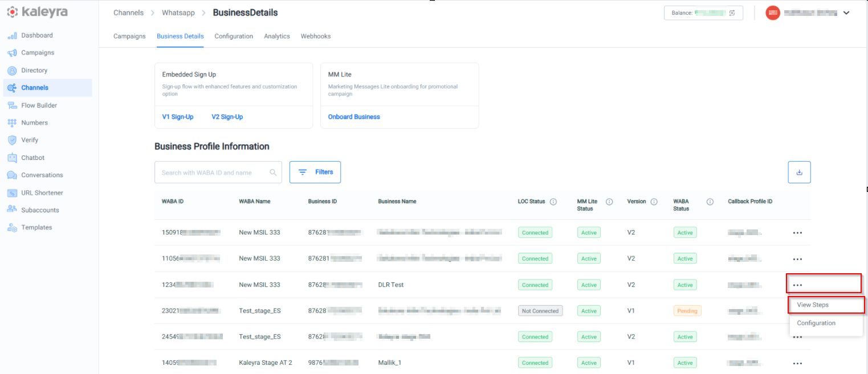The width and height of the screenshot is (868, 374).
Task: Open Subaccounts in the sidebar
Action: 40,210
